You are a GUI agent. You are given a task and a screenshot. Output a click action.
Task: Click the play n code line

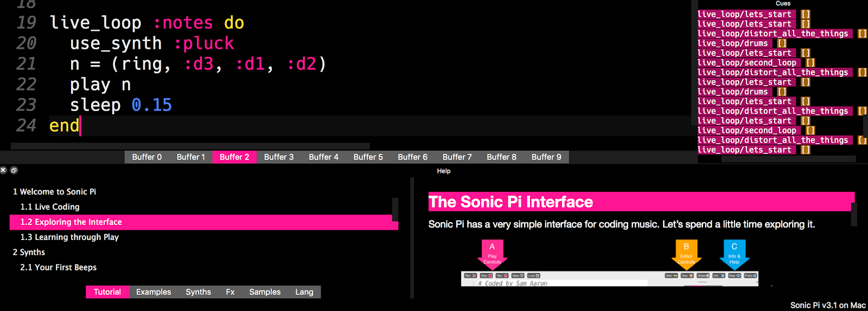100,85
